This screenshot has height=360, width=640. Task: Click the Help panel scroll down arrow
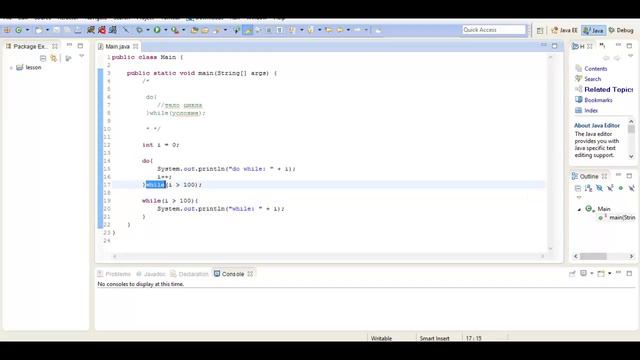[631, 156]
